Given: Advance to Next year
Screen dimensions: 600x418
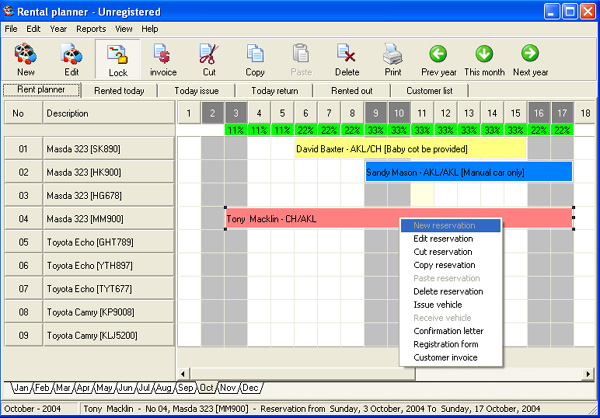Looking at the screenshot, I should point(531,59).
